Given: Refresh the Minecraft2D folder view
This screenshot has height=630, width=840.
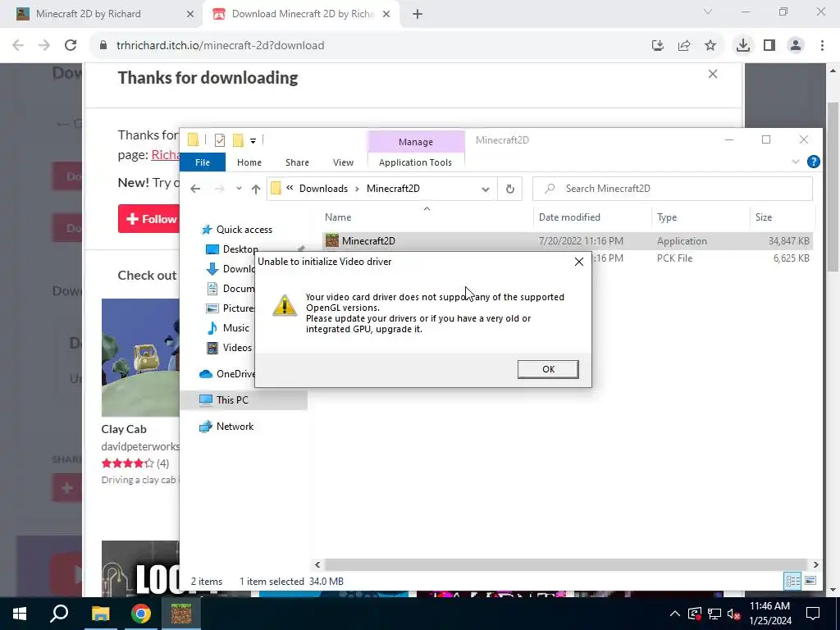Looking at the screenshot, I should coord(510,189).
